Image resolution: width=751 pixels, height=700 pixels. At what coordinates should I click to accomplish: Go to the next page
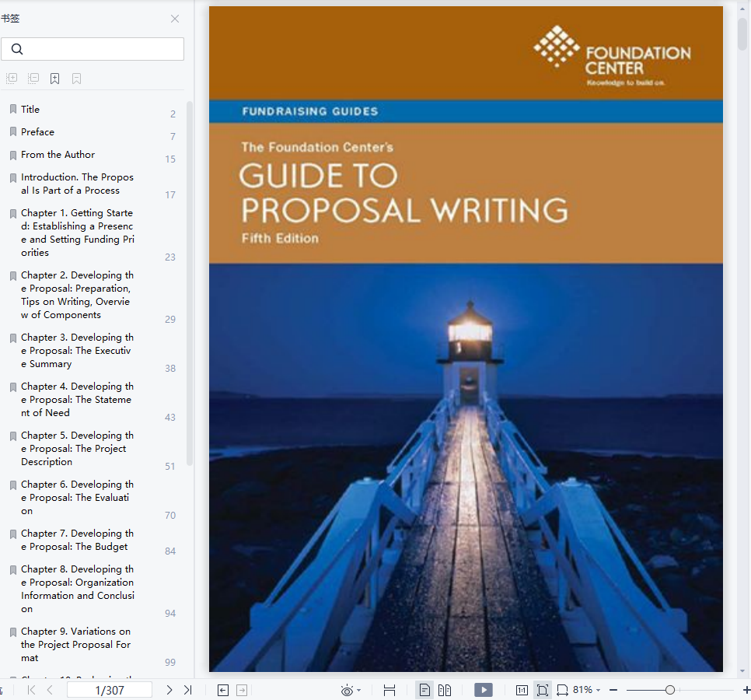coord(169,690)
